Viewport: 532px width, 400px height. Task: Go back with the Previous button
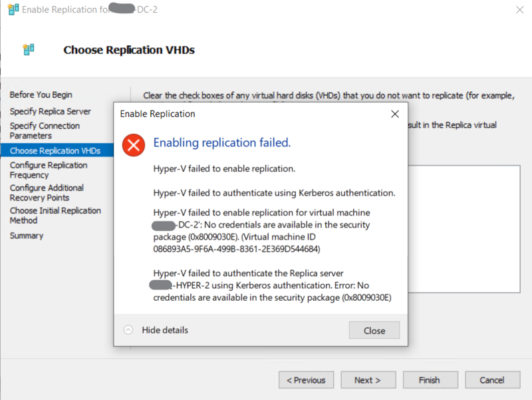(x=306, y=380)
